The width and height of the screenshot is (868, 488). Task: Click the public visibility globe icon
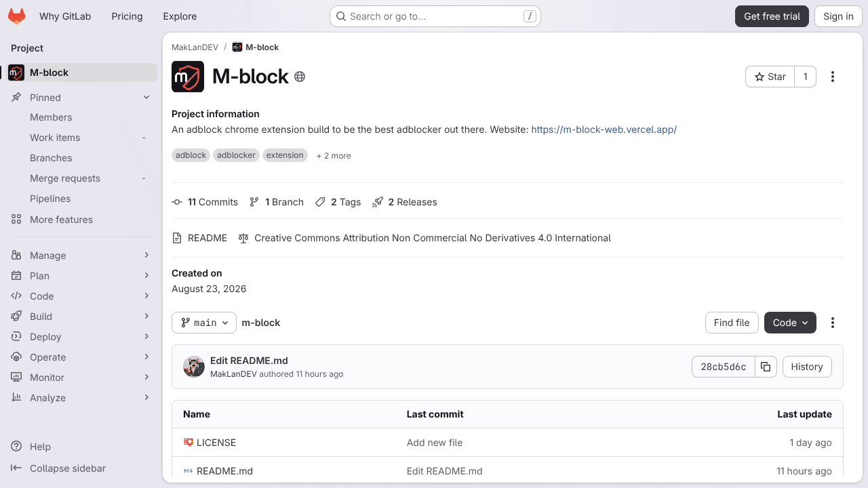pyautogui.click(x=300, y=77)
